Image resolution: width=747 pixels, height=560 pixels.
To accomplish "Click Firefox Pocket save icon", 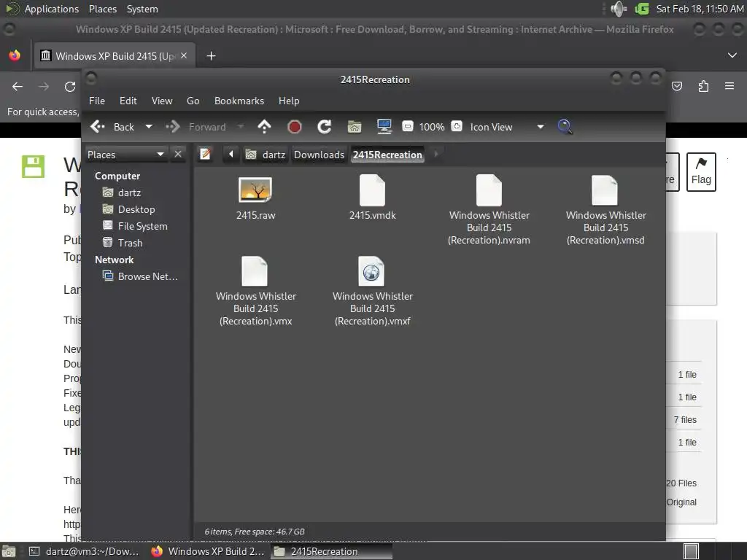I will pos(676,86).
